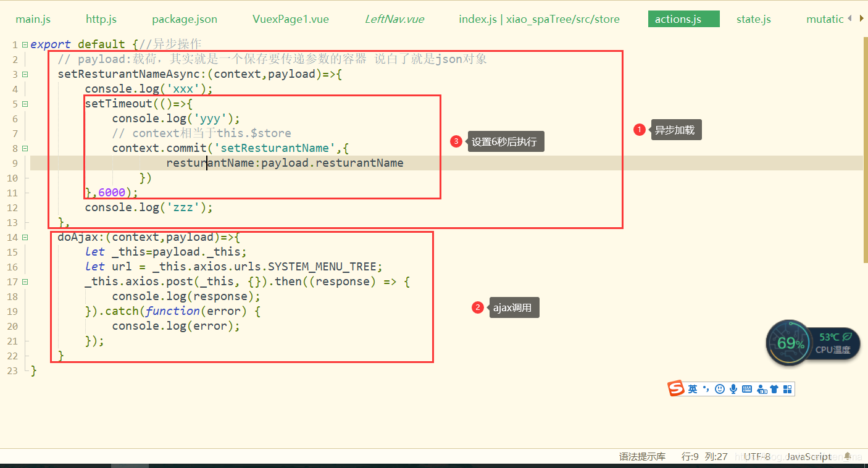Open Sogou skin shirt icon

(x=774, y=389)
